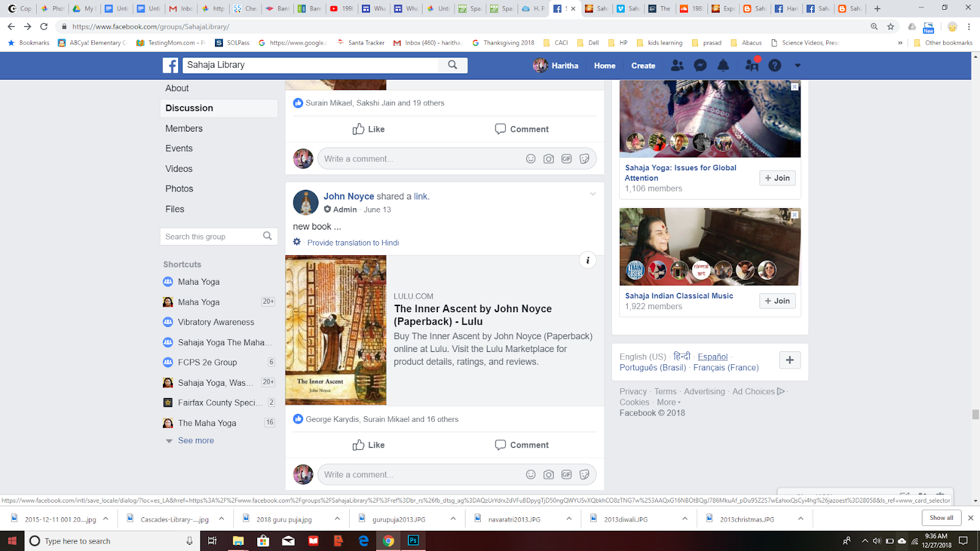This screenshot has height=551, width=980.
Task: Switch language to Español
Action: (712, 356)
